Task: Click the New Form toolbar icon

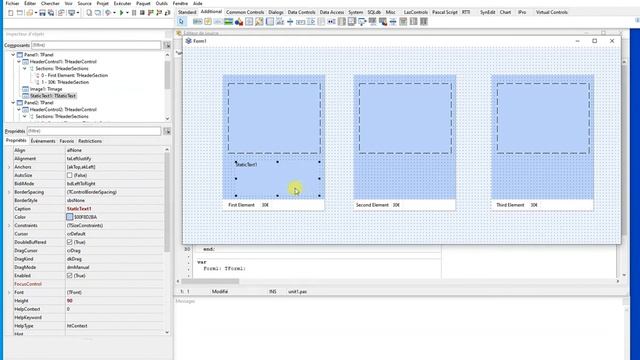Action: tap(20, 13)
